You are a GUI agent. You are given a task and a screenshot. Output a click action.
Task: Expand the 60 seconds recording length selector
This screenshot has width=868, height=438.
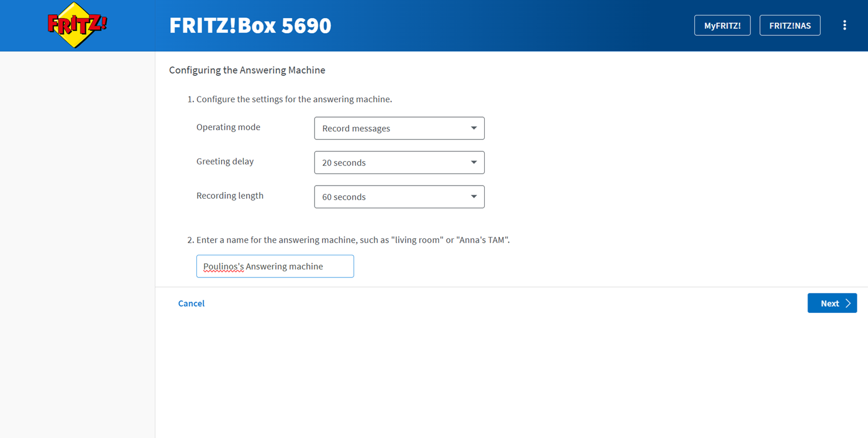point(399,196)
